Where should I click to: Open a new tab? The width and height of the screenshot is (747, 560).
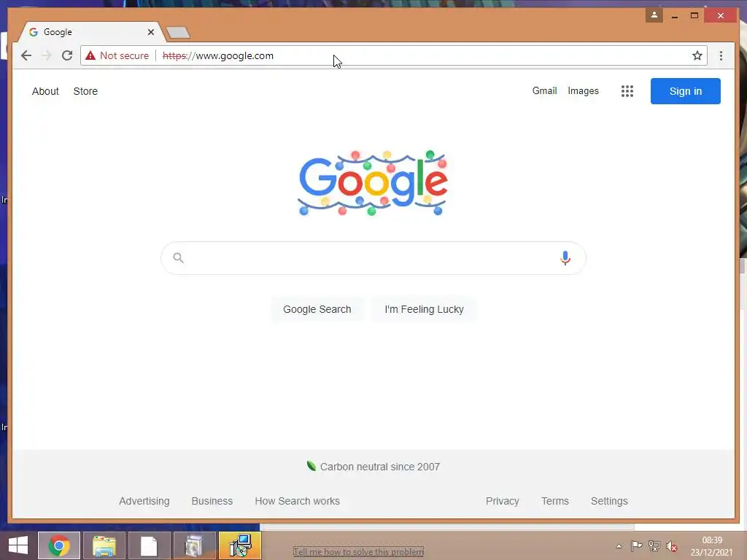(x=178, y=32)
